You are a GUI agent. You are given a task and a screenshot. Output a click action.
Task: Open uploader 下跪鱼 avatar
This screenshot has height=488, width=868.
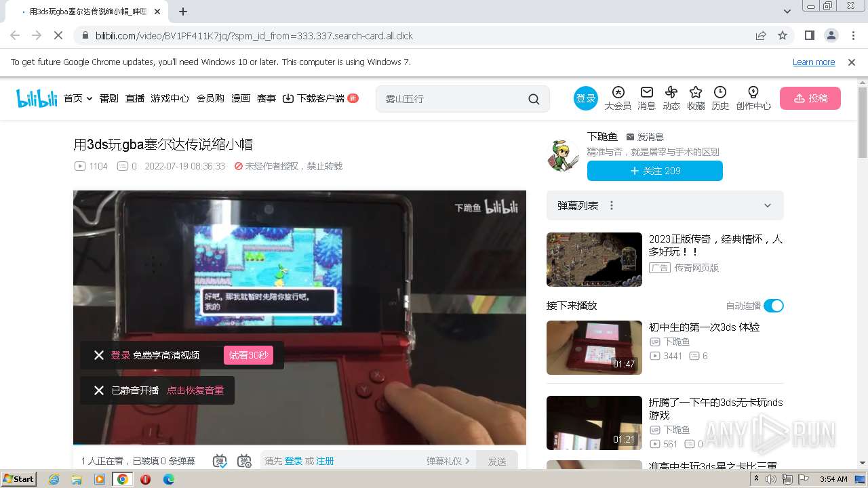tap(564, 155)
